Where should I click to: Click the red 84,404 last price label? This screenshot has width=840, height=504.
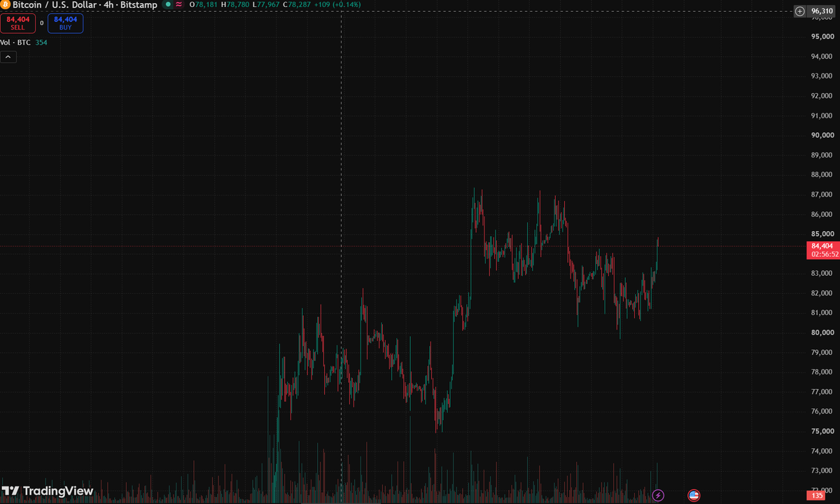(822, 246)
